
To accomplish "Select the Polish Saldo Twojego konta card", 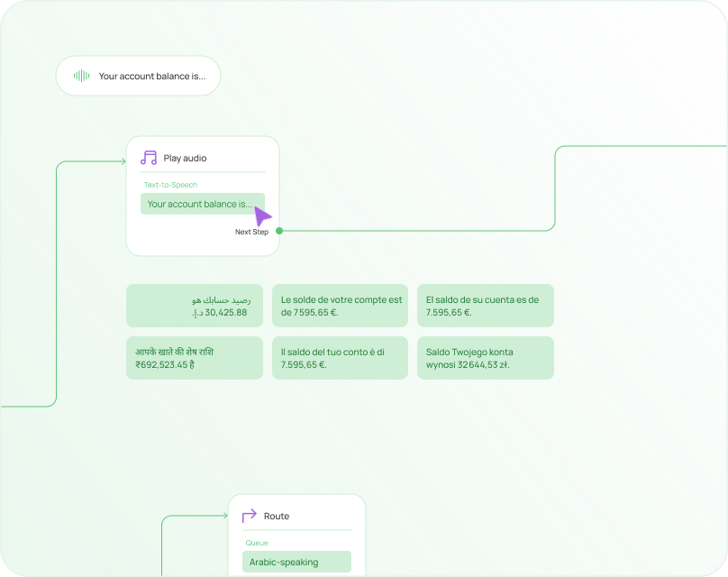I will pos(485,358).
